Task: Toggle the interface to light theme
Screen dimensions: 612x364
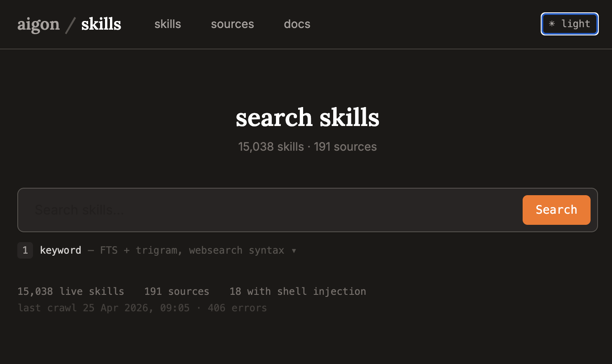Action: (570, 24)
